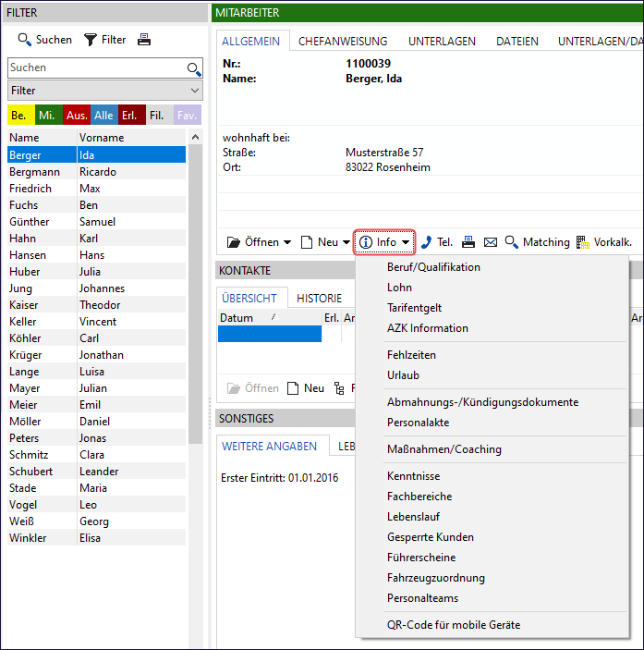Switch to the Historie tab in Kontakte

click(x=320, y=298)
